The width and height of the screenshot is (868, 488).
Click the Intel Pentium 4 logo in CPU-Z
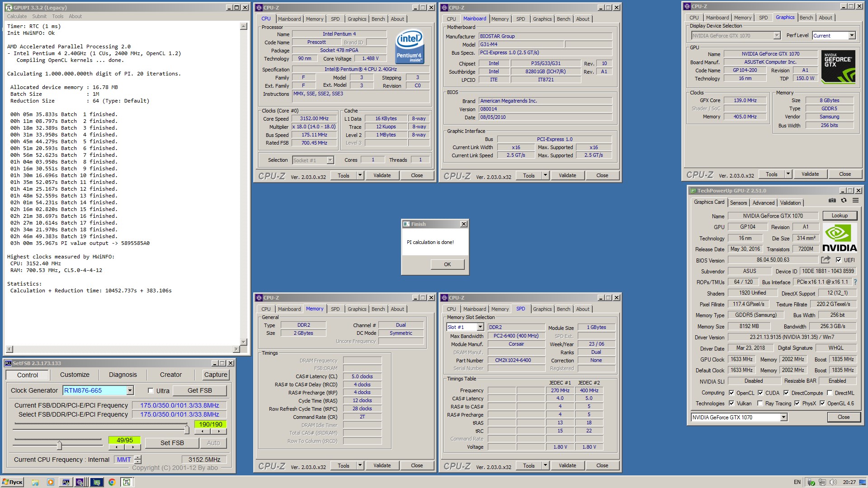tap(410, 47)
